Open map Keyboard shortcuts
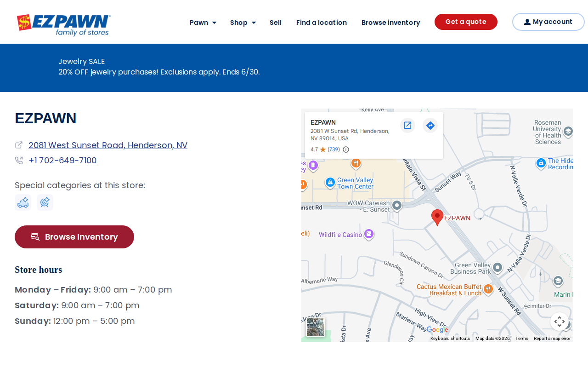The width and height of the screenshot is (588, 368). [450, 339]
